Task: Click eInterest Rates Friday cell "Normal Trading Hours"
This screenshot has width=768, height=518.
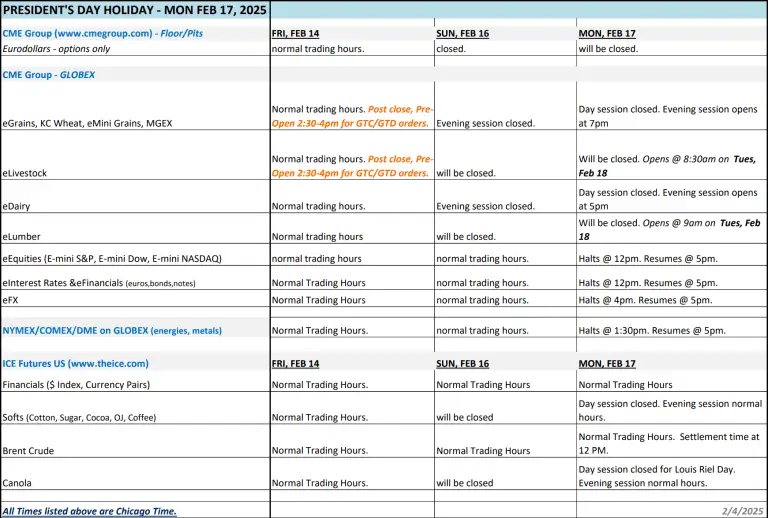Action: coord(318,283)
